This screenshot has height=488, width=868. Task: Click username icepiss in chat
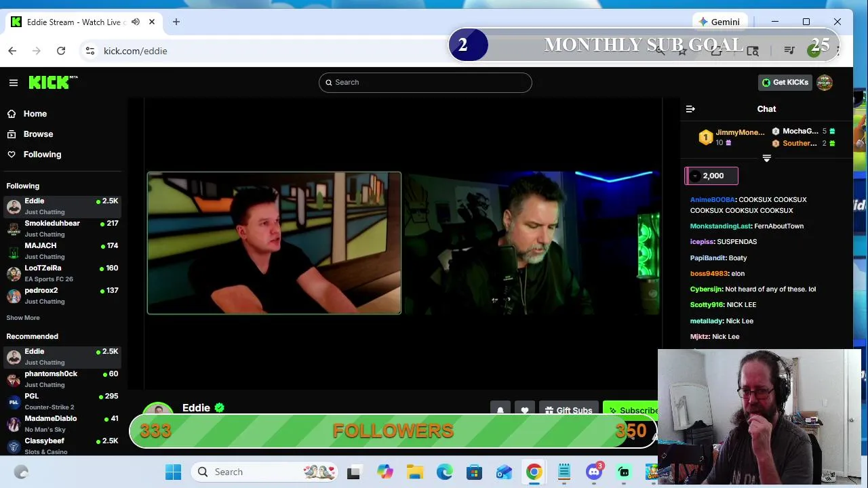coord(702,242)
